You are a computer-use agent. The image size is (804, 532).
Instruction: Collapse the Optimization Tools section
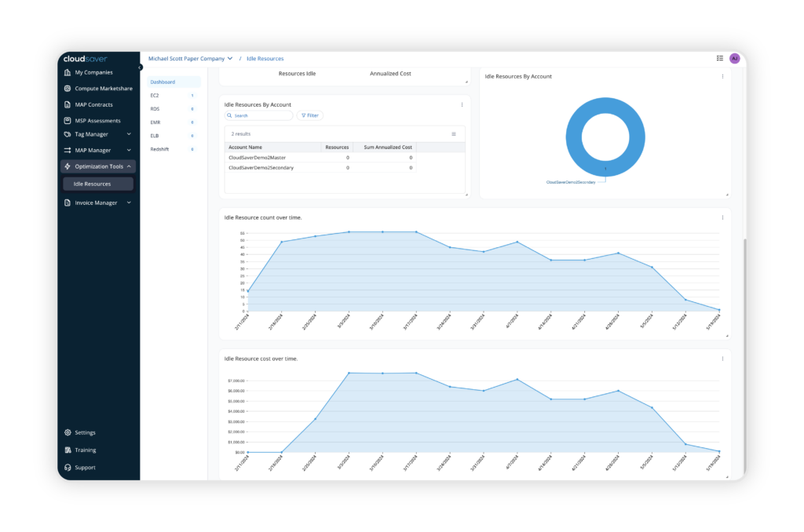(129, 166)
